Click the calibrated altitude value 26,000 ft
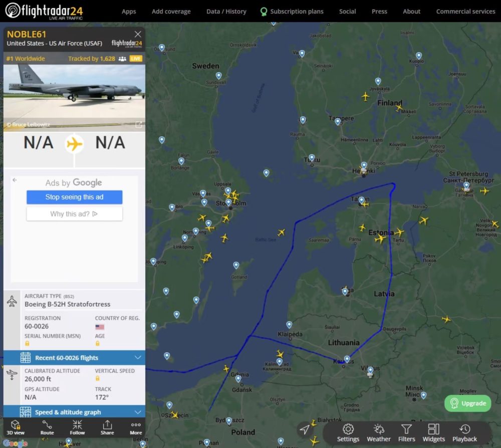This screenshot has width=501, height=448. 38,379
